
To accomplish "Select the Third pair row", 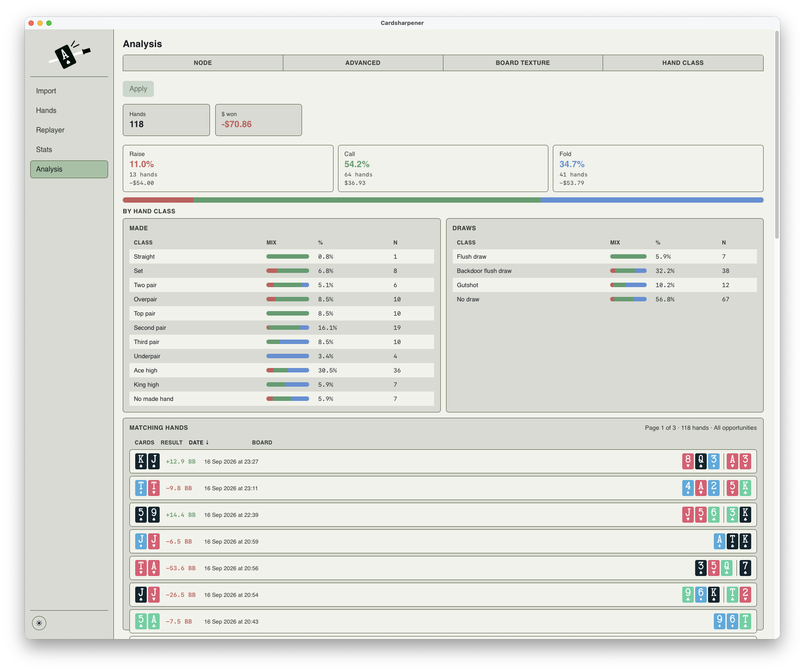I will pos(282,342).
